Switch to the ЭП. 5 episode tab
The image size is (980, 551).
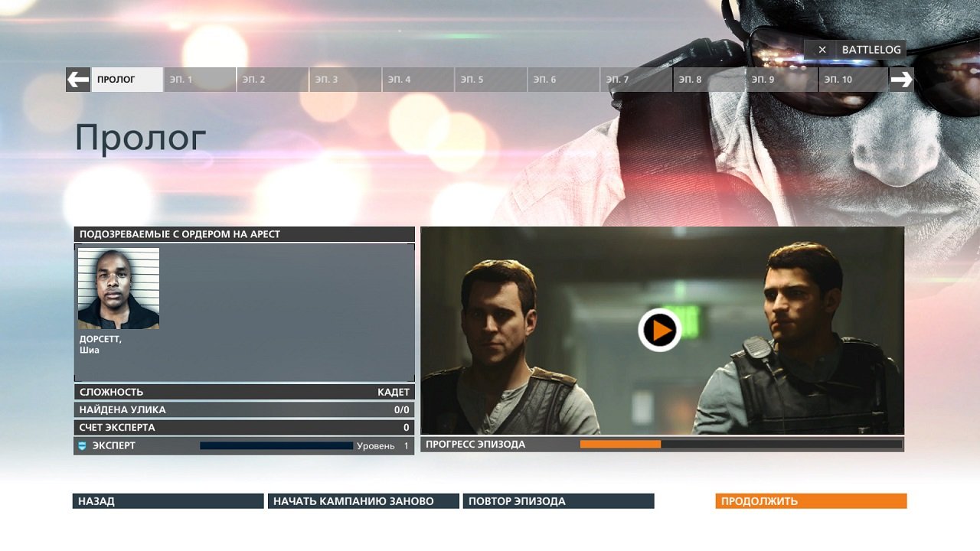pyautogui.click(x=490, y=79)
